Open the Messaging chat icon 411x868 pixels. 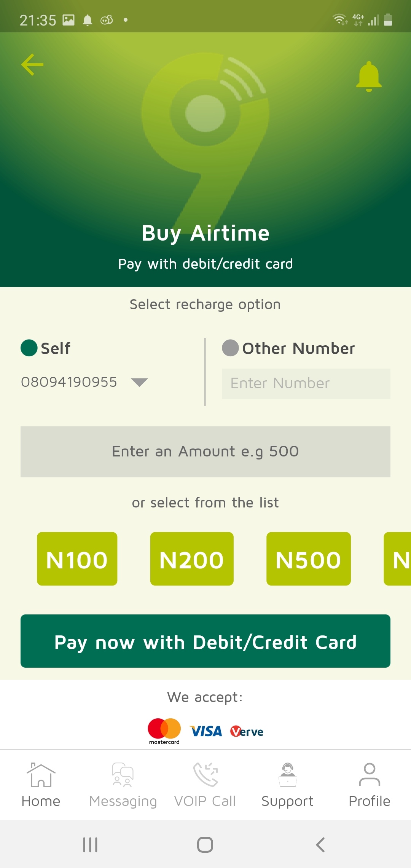click(x=123, y=775)
